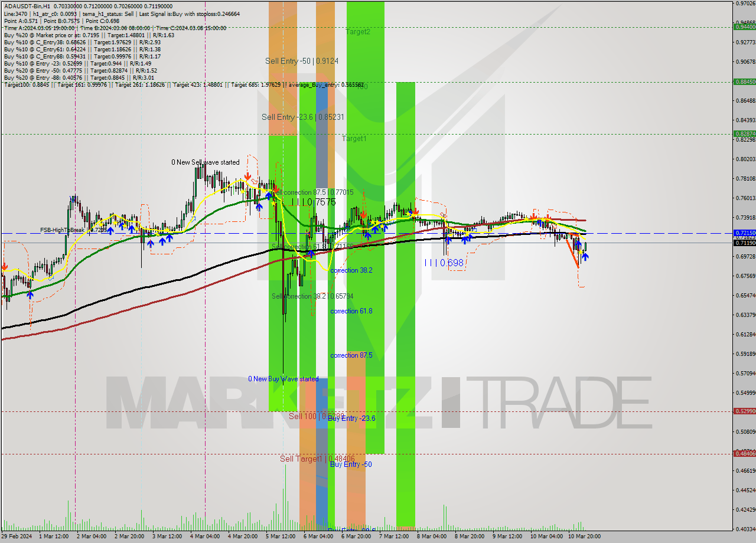
Task: Click the 0.40334 price axis value
Action: [x=745, y=529]
